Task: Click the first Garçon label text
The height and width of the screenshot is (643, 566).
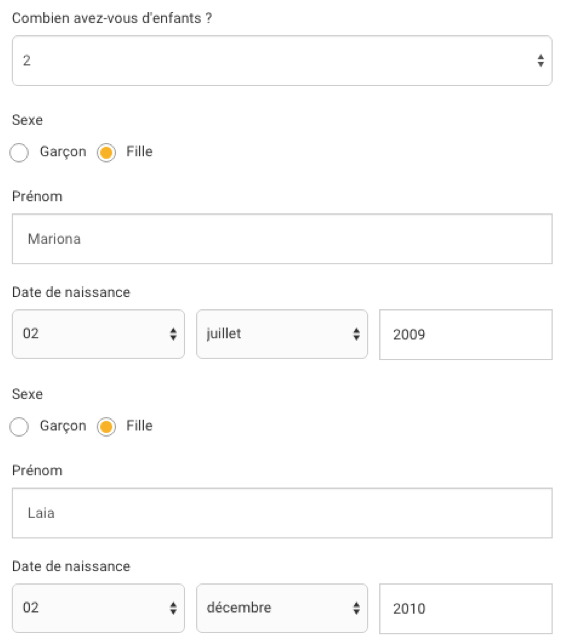Action: coord(63,152)
